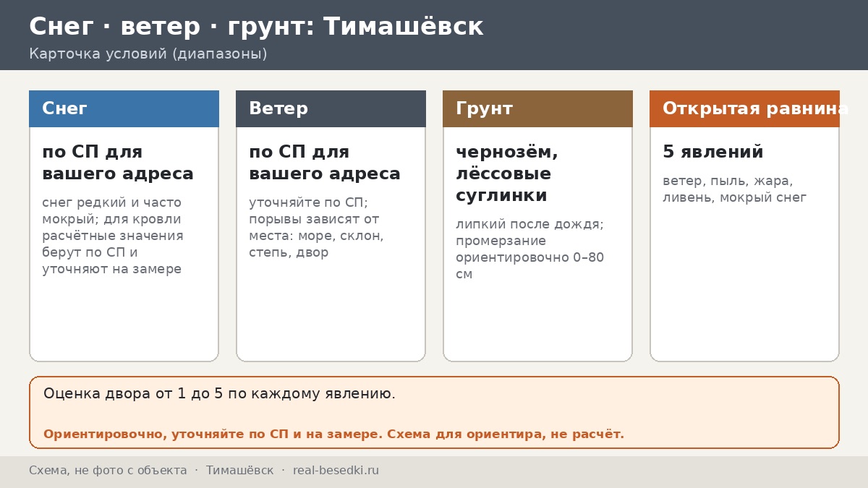Image resolution: width=868 pixels, height=488 pixels.
Task: Click the orange note 'Ориентировочно, уточняйте по СП'
Action: coord(333,435)
